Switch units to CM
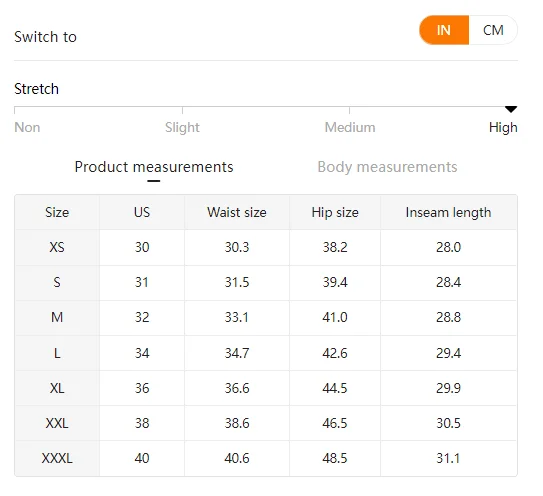543x496 pixels. pyautogui.click(x=493, y=30)
